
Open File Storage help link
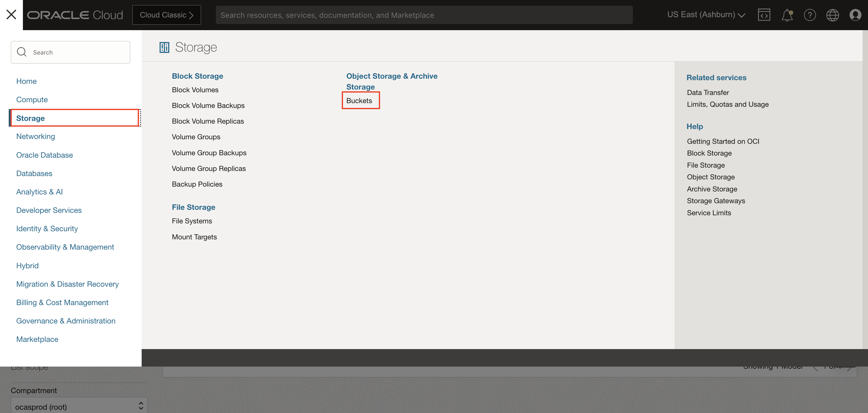point(706,165)
